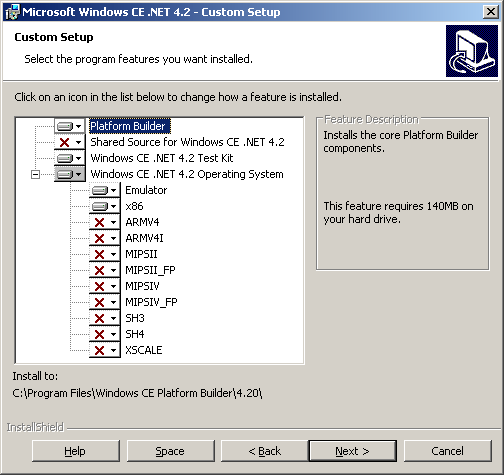Click the x86 feature drive icon
Image resolution: width=504 pixels, height=475 pixels.
(x=100, y=206)
